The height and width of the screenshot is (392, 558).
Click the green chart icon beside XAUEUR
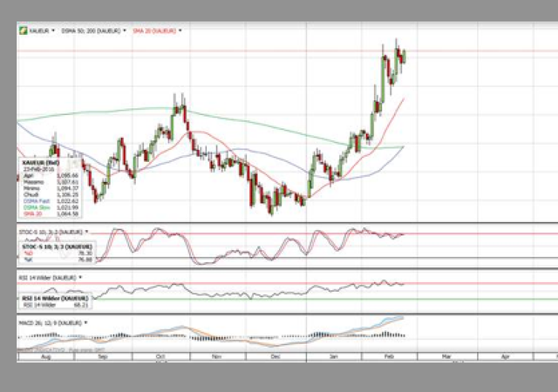(x=24, y=31)
